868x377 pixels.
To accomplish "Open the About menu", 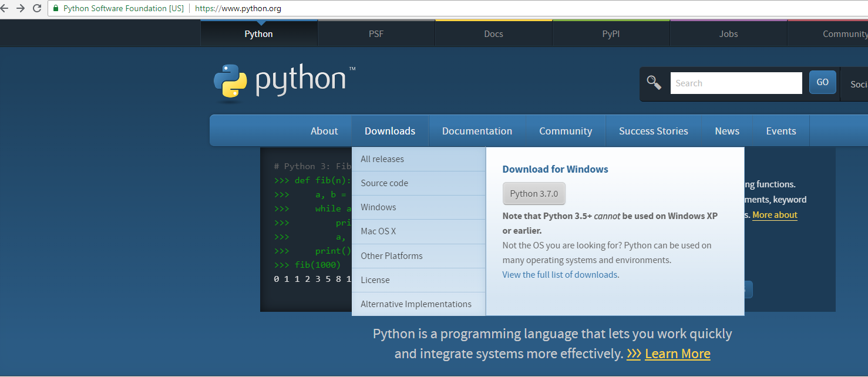I will click(324, 131).
